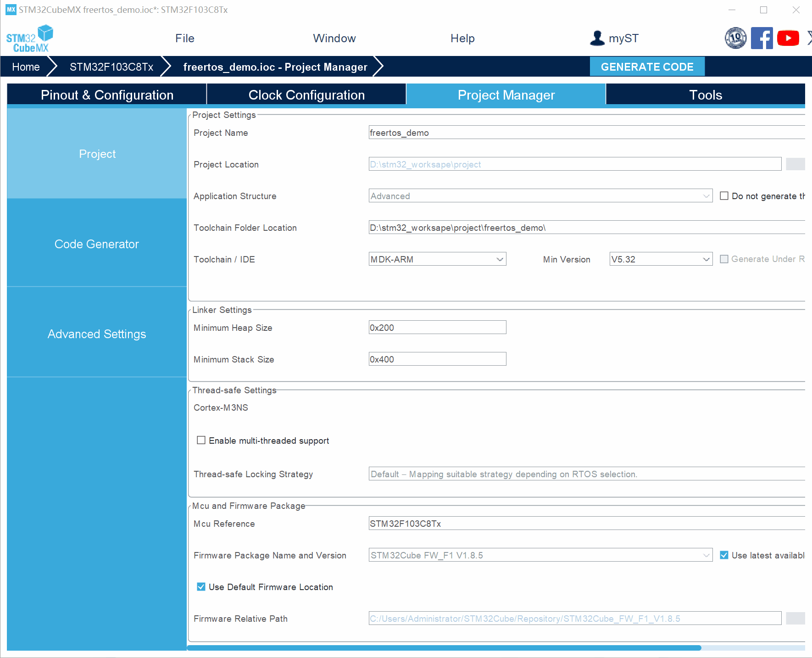Open the YouTube icon link
This screenshot has height=658, width=812.
(x=788, y=38)
